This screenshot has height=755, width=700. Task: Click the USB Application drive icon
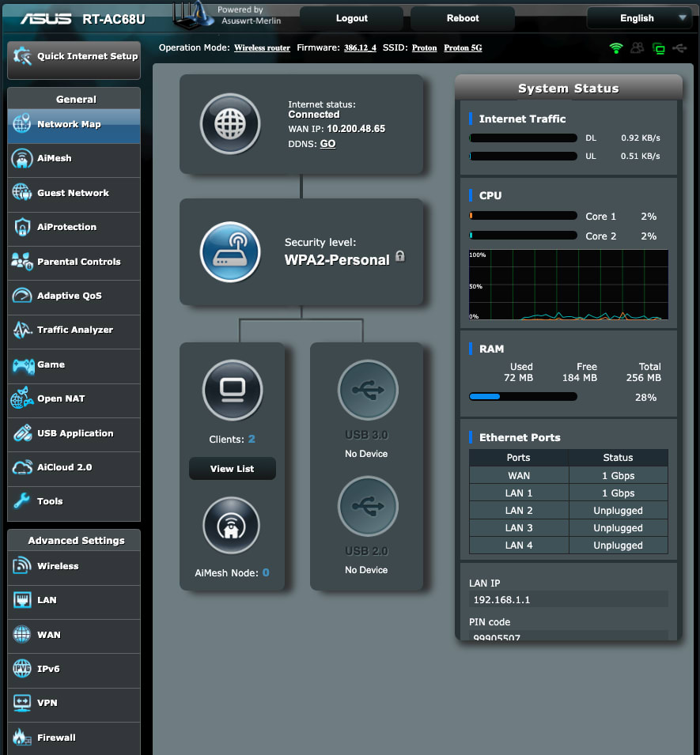pos(22,433)
